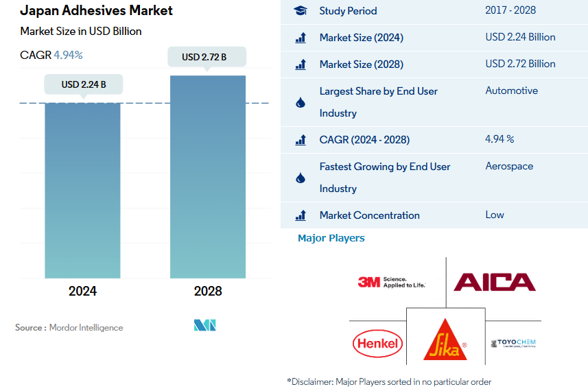This screenshot has width=588, height=391.
Task: Click the droplet icon beside Fastest Growing
Action: click(301, 178)
